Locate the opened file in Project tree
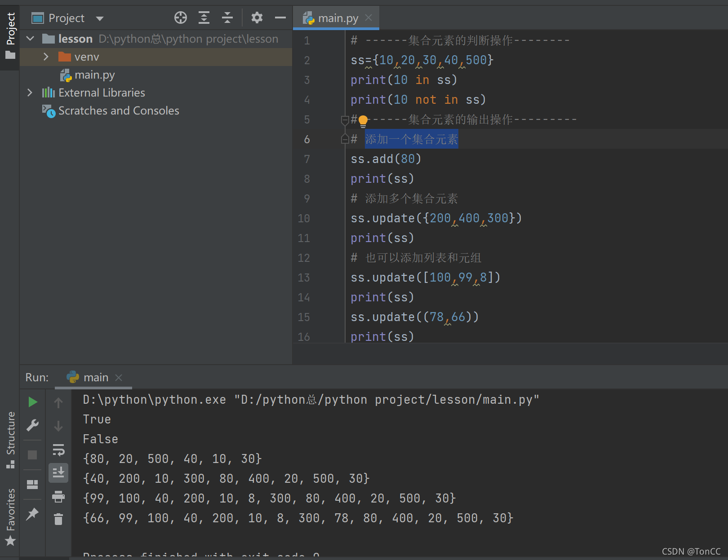The height and width of the screenshot is (560, 728). pos(181,18)
